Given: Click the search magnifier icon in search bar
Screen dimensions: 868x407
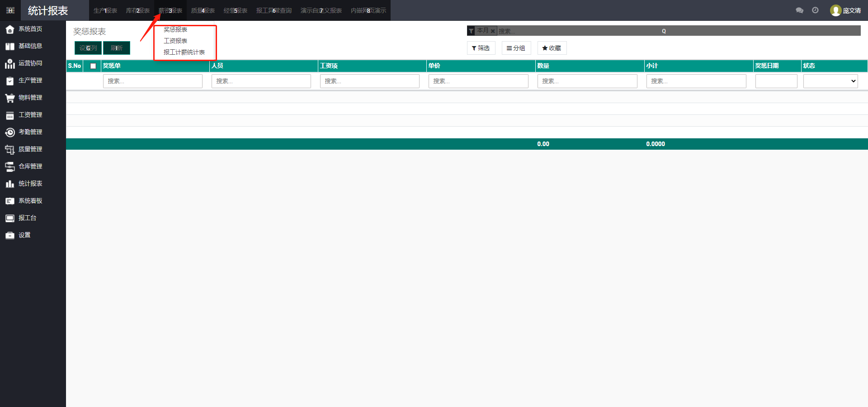Looking at the screenshot, I should coord(664,31).
